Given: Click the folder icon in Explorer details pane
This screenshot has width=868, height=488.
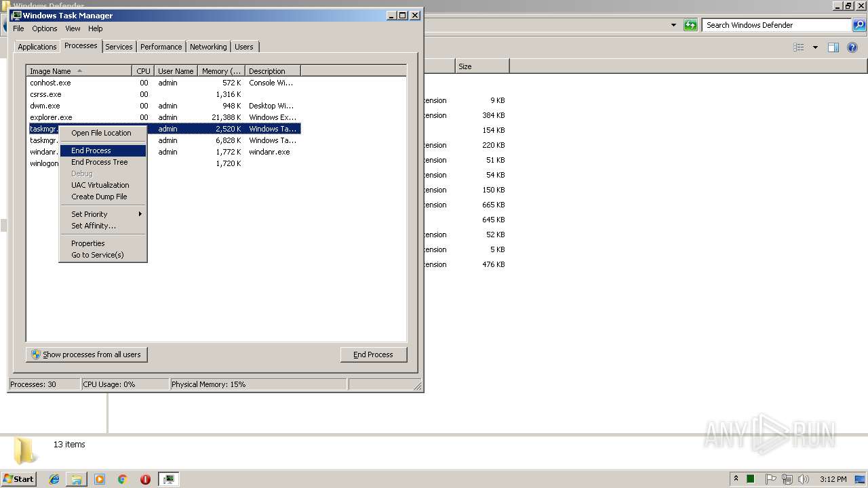Looking at the screenshot, I should pyautogui.click(x=25, y=451).
